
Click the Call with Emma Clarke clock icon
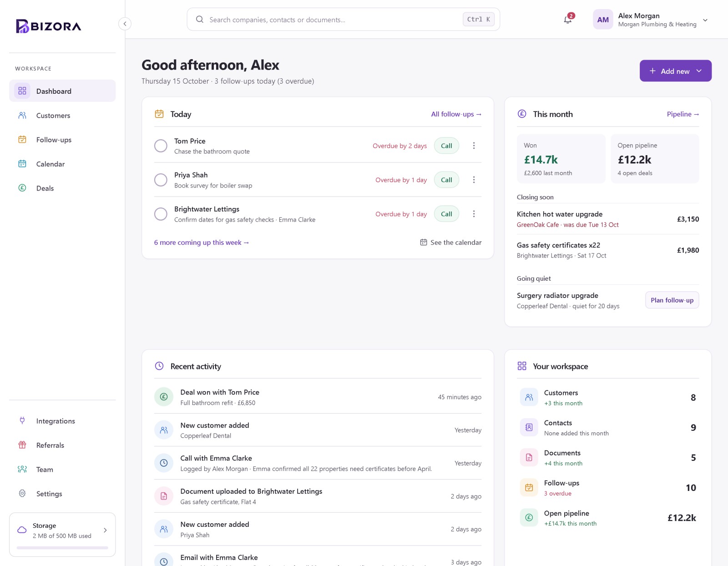pyautogui.click(x=164, y=463)
